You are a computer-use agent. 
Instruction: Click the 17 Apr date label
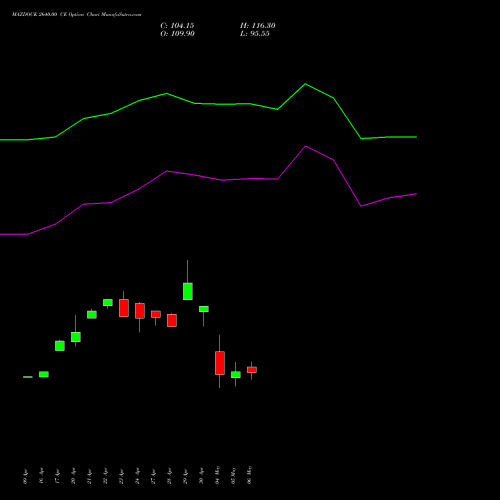click(x=58, y=476)
